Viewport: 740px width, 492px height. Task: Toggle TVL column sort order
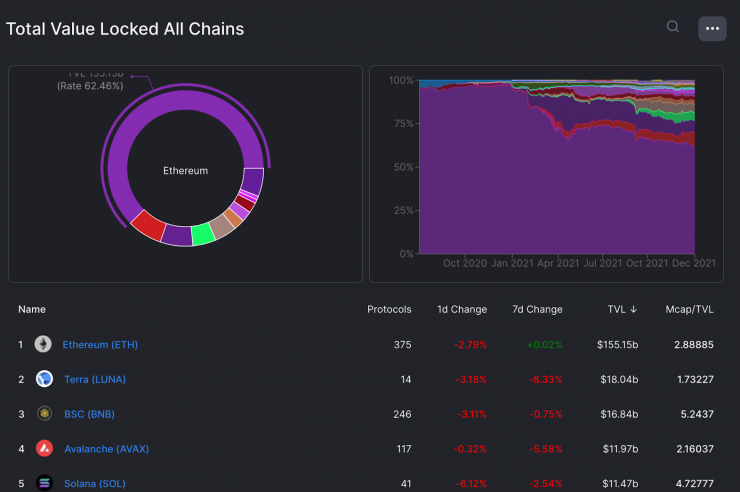pos(622,309)
